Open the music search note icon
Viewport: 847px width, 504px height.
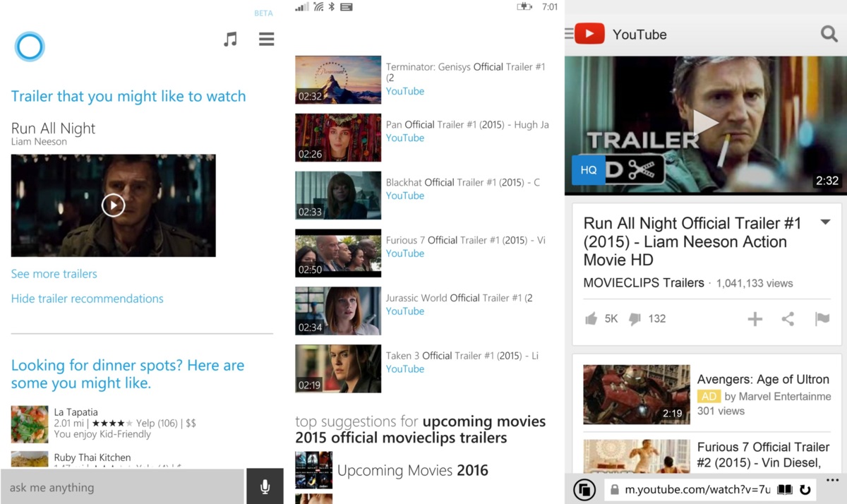tap(230, 40)
